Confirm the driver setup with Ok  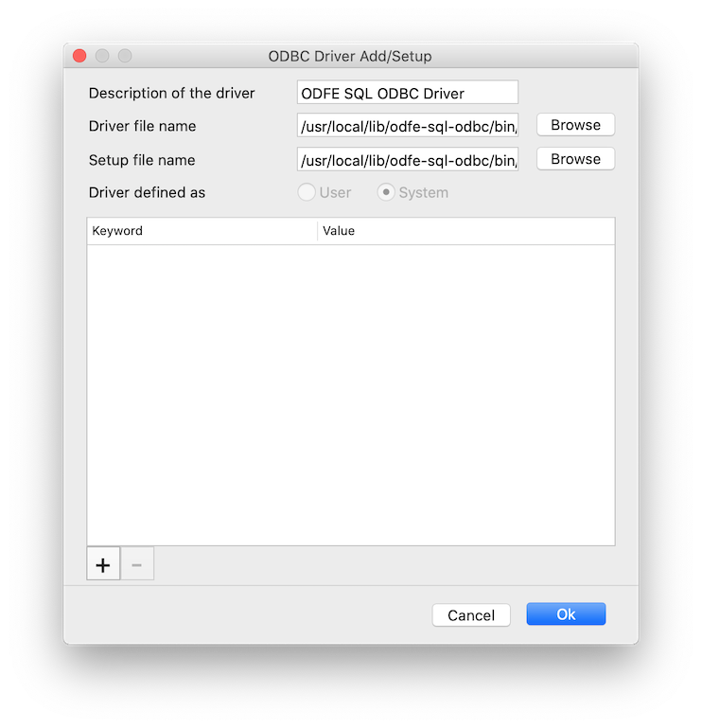point(566,614)
